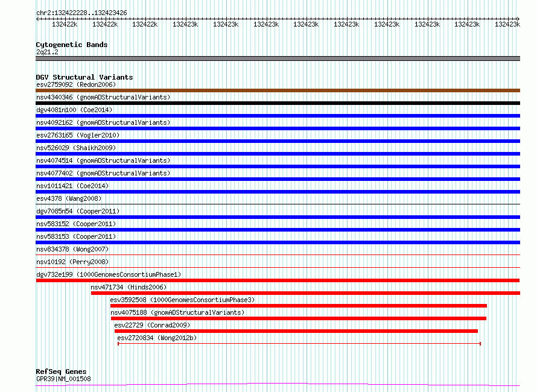Viewport: 537px width, 392px height.
Task: Select the GPR39|NM_001508 RefSeq gene label
Action: click(x=63, y=379)
